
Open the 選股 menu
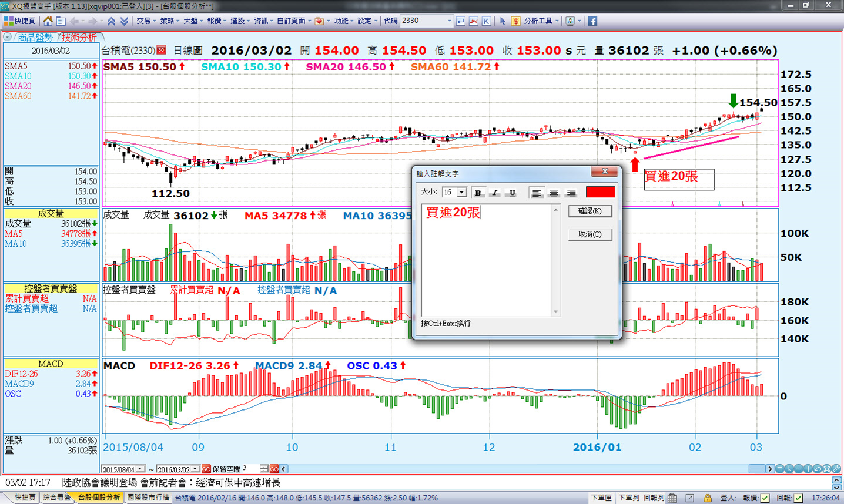[240, 21]
